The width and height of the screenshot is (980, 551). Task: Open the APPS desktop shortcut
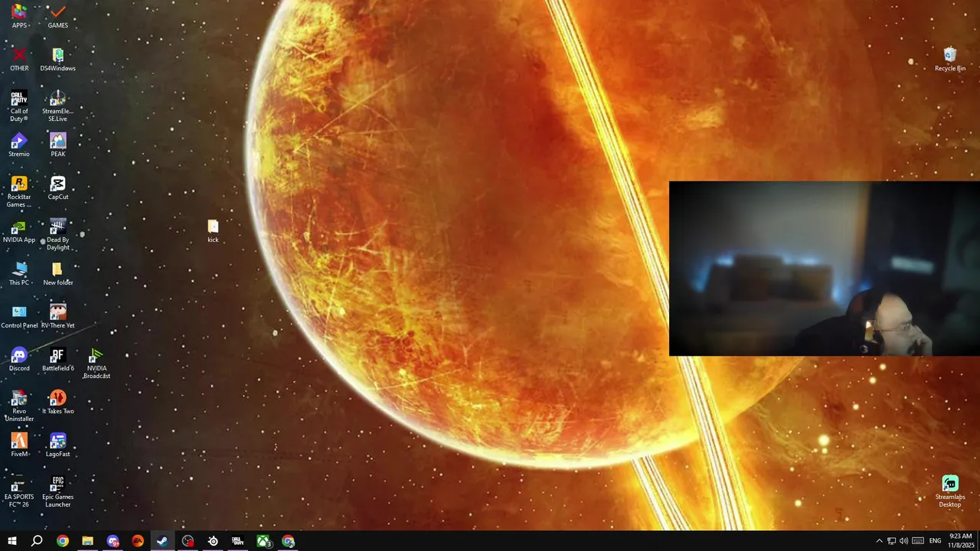tap(19, 16)
